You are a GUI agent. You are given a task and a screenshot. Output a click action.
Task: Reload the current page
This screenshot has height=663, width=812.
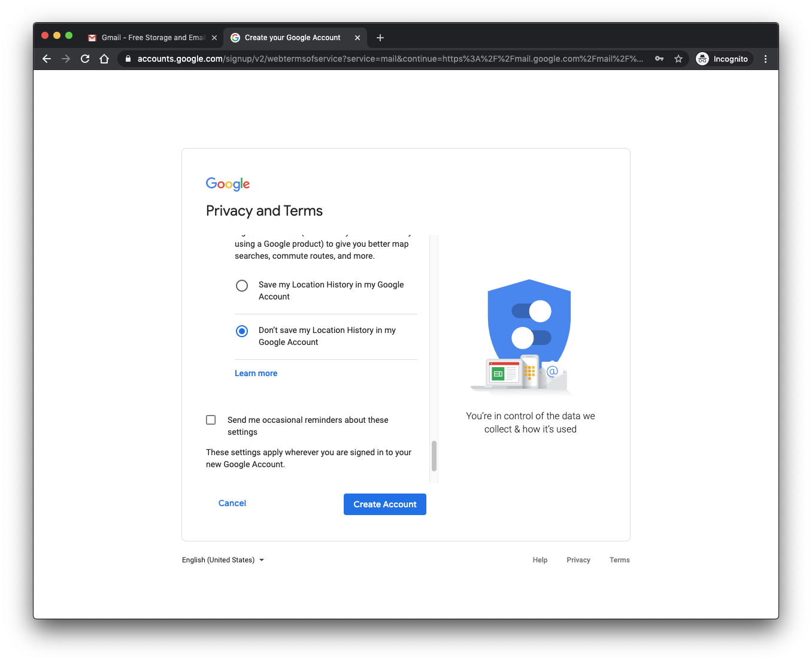(85, 59)
